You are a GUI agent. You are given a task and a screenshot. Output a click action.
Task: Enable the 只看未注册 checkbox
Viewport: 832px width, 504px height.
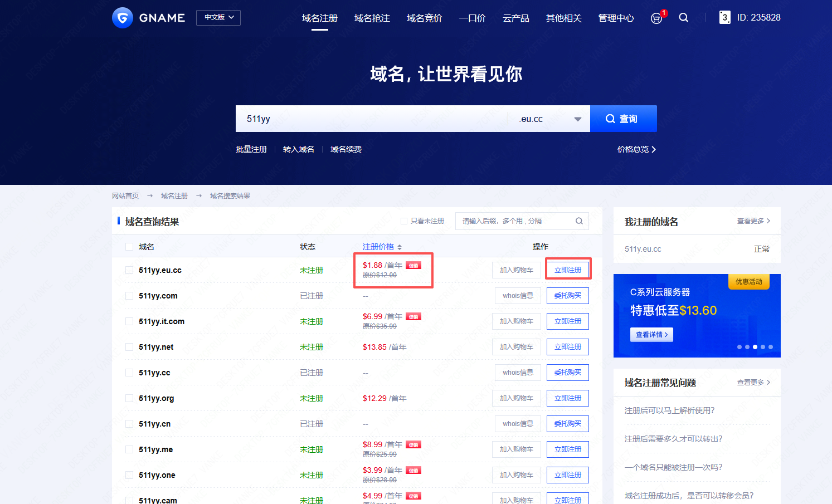click(404, 221)
